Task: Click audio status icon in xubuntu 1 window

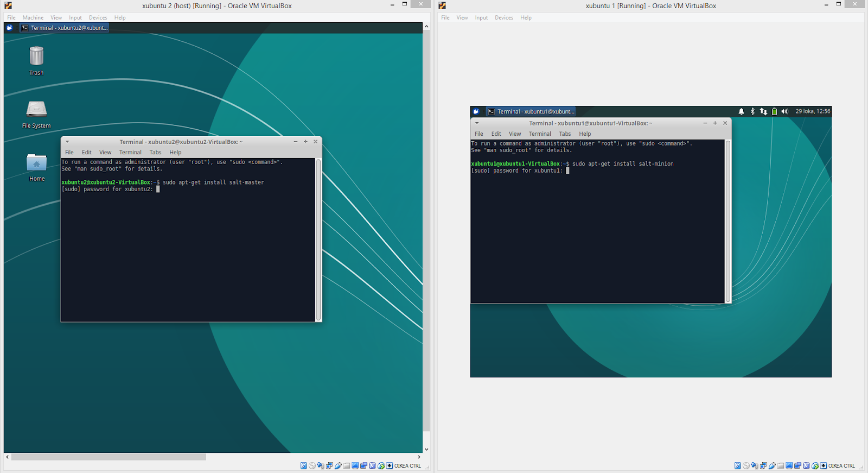Action: click(755, 465)
